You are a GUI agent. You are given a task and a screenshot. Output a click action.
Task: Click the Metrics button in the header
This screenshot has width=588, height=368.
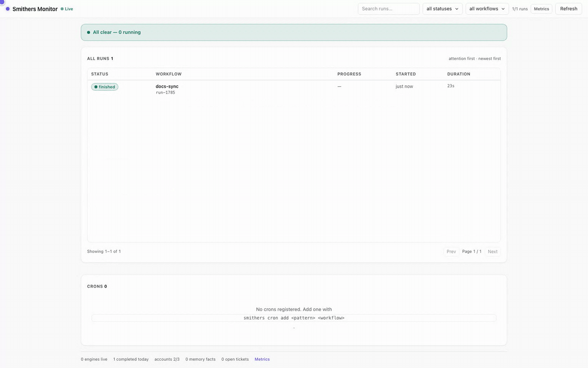click(541, 9)
